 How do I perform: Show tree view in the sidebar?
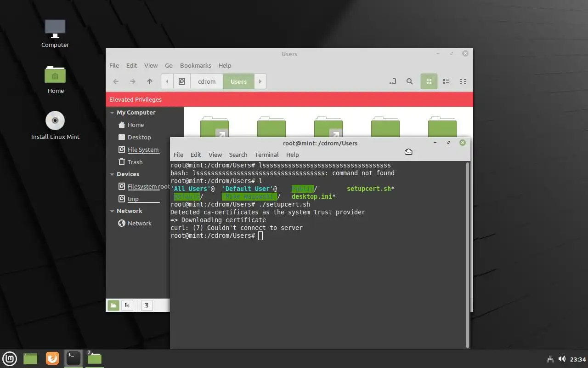pos(127,305)
